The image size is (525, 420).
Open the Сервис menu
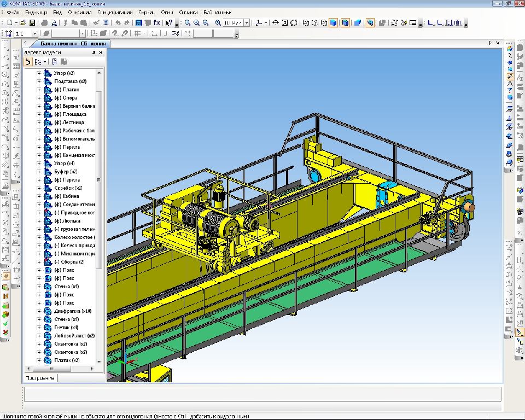click(146, 12)
